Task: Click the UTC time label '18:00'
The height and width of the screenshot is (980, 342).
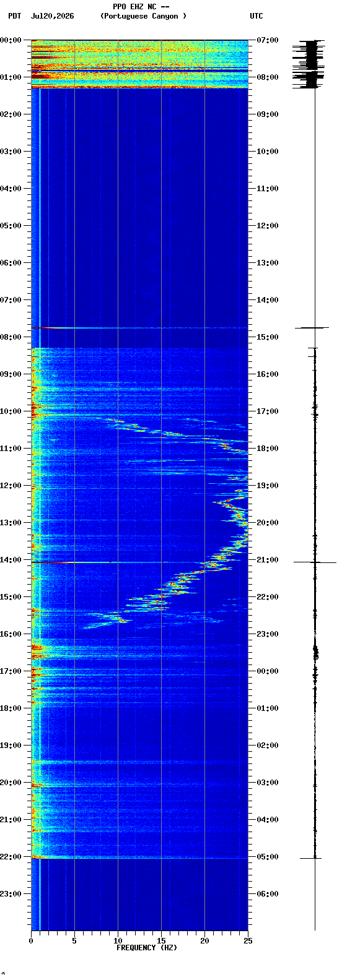Action: (x=268, y=448)
